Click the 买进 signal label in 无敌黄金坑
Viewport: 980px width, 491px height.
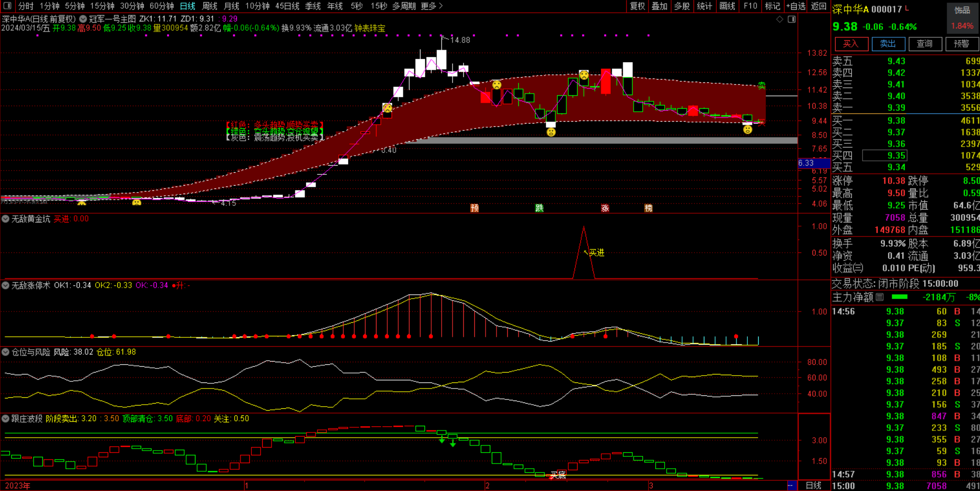coord(597,252)
